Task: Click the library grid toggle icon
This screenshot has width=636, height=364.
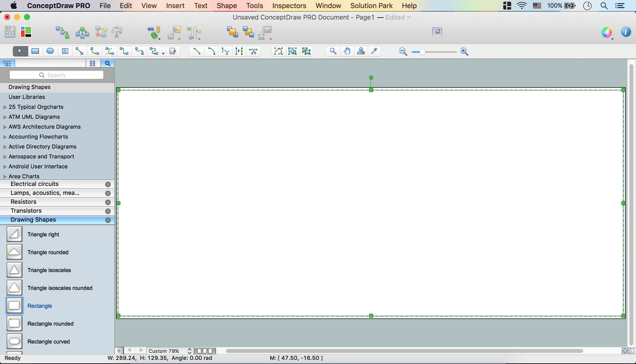Action: tap(10, 32)
